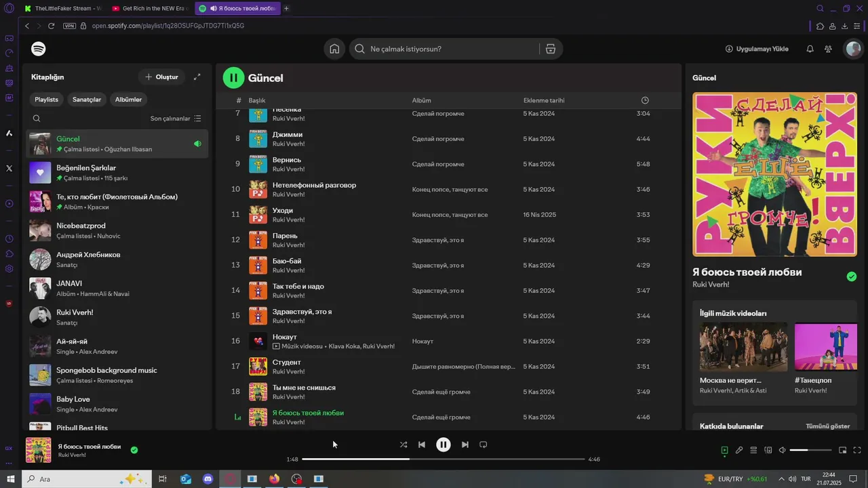Select the Albümler filter chip
Screen dimensions: 868x488
(129, 99)
